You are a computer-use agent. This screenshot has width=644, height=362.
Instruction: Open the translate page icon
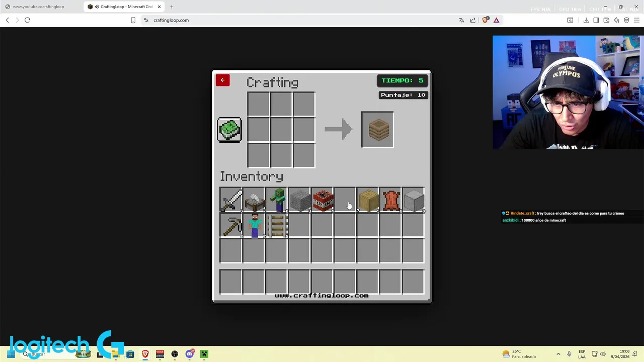[x=461, y=20]
